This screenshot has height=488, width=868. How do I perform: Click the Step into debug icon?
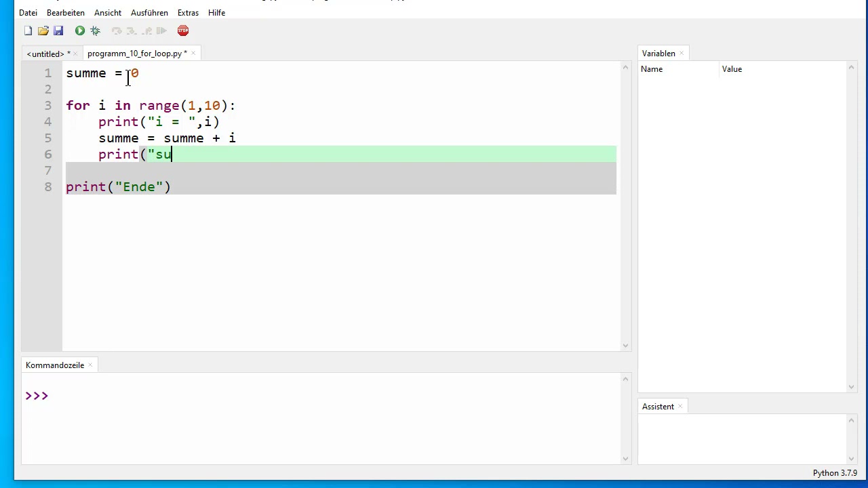tap(131, 30)
